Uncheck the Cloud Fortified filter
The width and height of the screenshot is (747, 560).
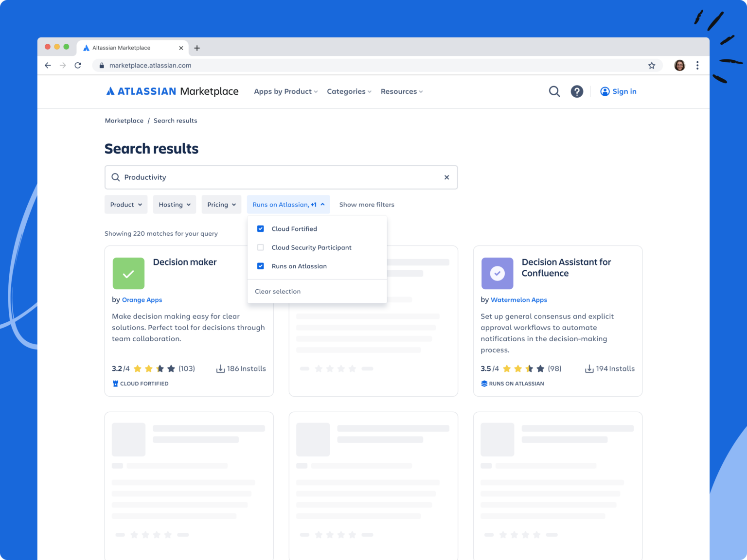click(260, 228)
